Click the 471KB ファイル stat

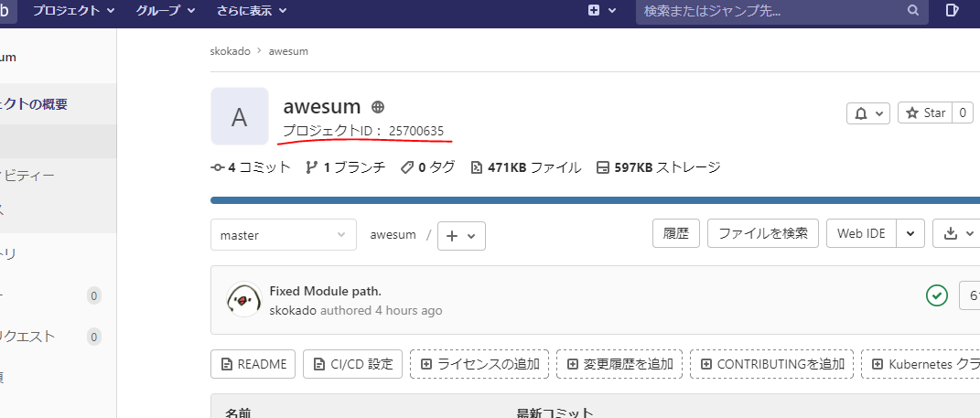coord(525,166)
